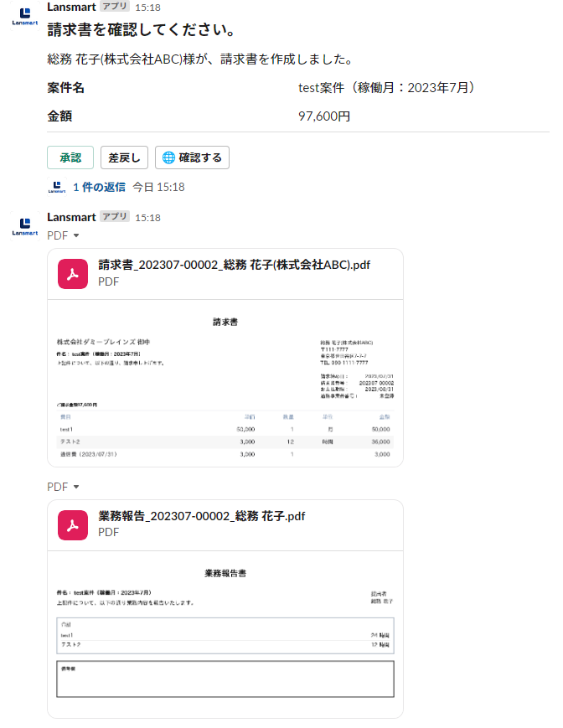
Task: Open the 業務報告書 report preview thumbnail
Action: pyautogui.click(x=225, y=634)
